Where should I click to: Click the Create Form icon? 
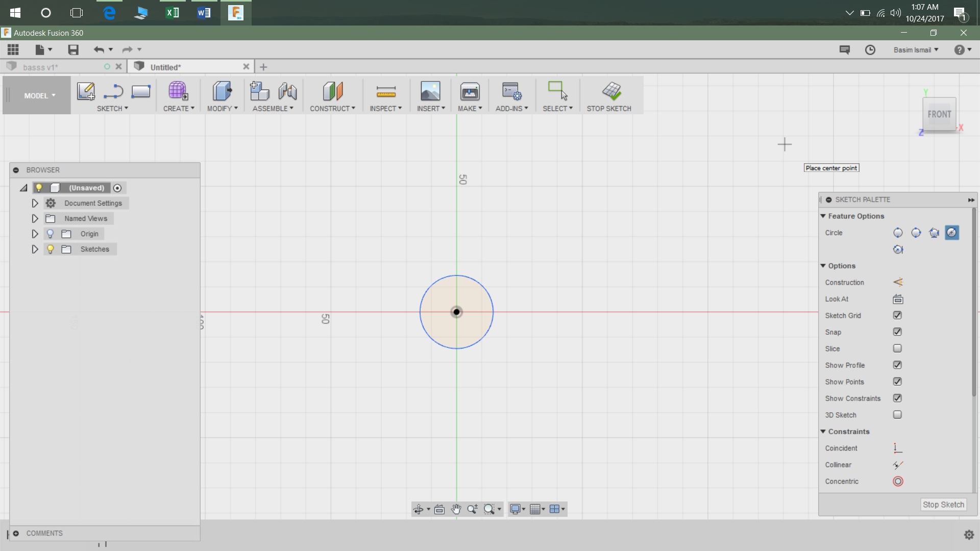pos(178,91)
